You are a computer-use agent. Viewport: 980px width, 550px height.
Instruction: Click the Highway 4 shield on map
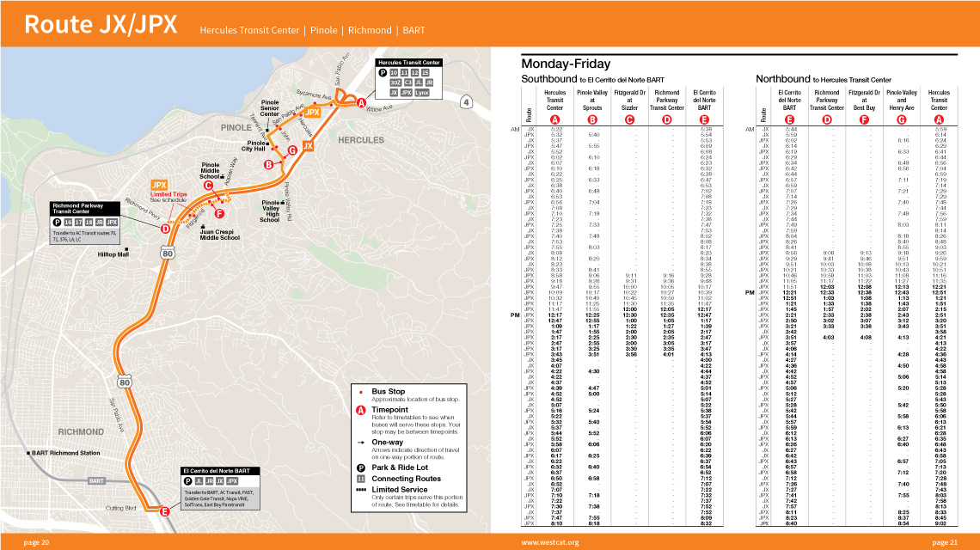tap(466, 103)
